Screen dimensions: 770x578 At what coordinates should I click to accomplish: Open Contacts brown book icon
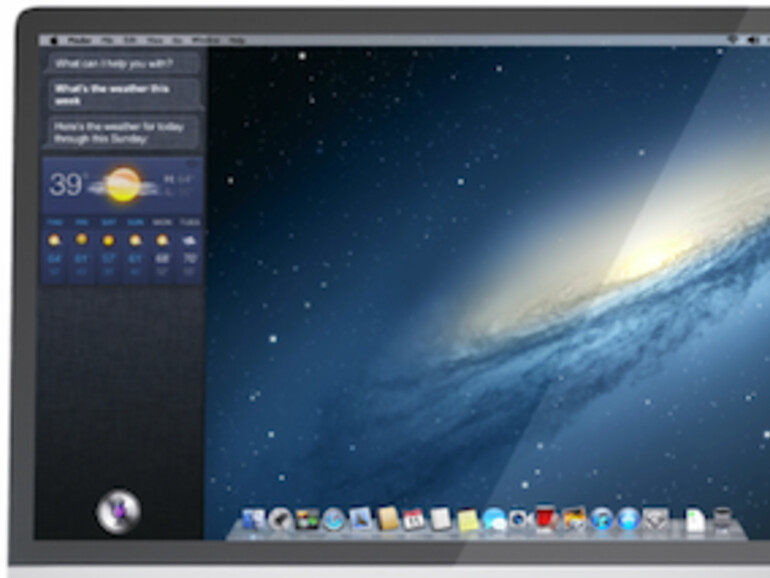(387, 520)
